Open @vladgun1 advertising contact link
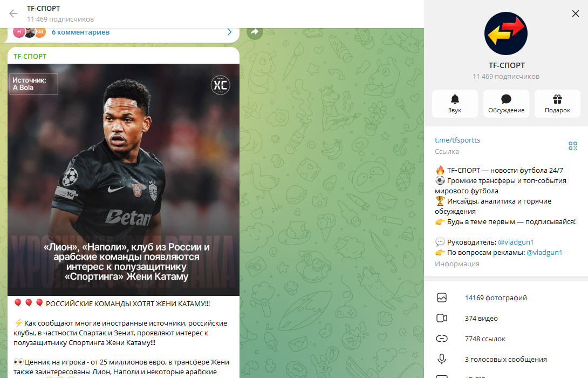 coord(544,253)
